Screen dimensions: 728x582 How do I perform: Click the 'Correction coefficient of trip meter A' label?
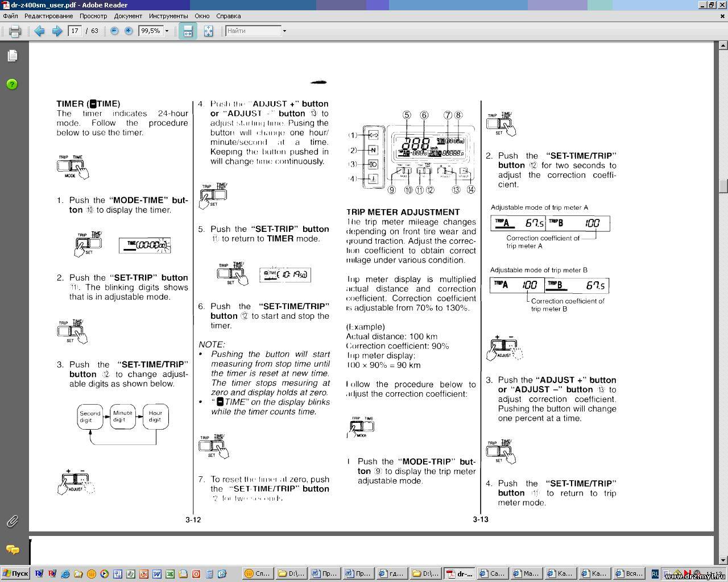click(x=543, y=242)
